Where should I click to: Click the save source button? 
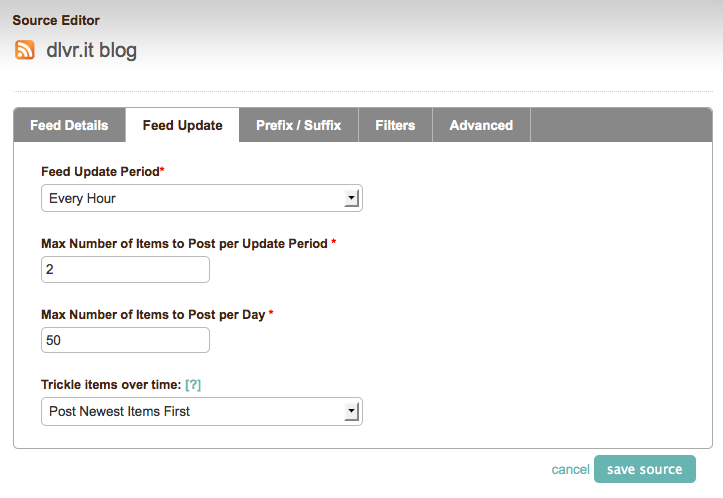pos(645,469)
